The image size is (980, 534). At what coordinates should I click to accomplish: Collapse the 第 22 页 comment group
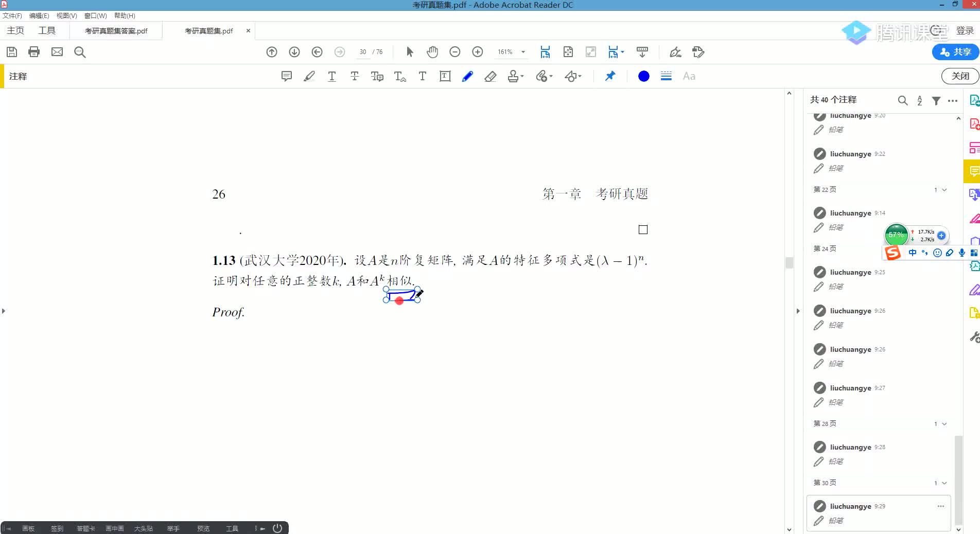(x=944, y=190)
